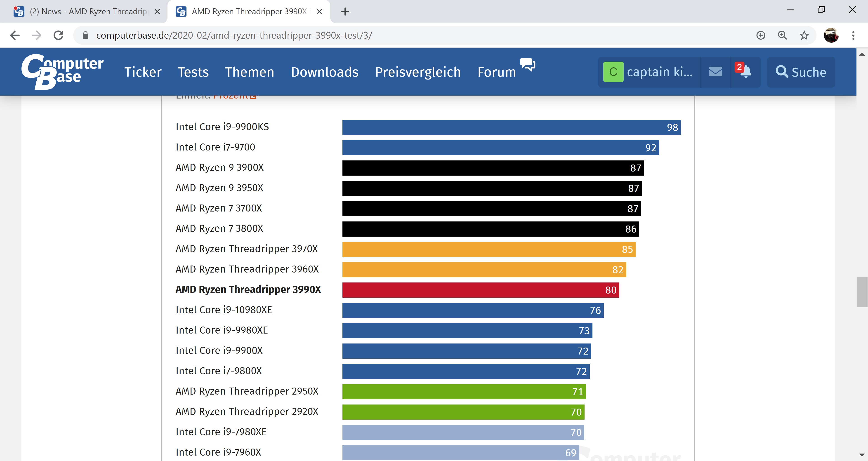Viewport: 868px width, 461px height.
Task: Reload the current page
Action: (x=58, y=35)
